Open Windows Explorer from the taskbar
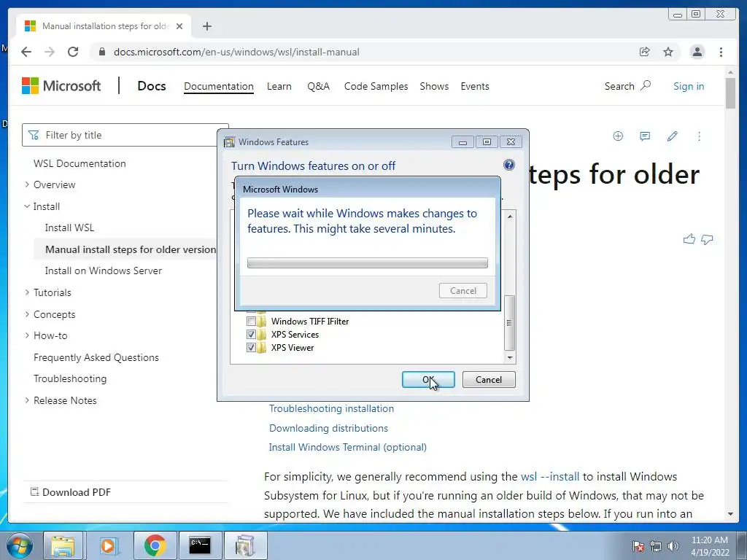747x560 pixels. (63, 545)
